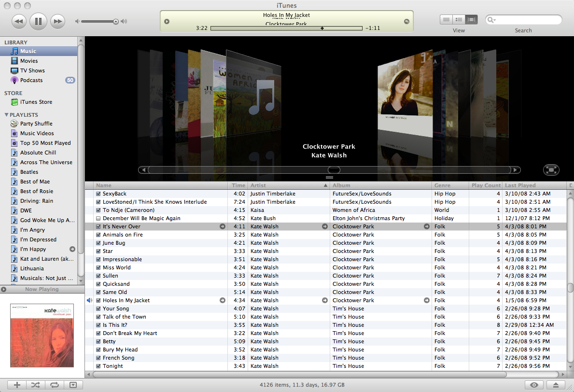Open Top 50 Most Played playlist

click(x=39, y=143)
